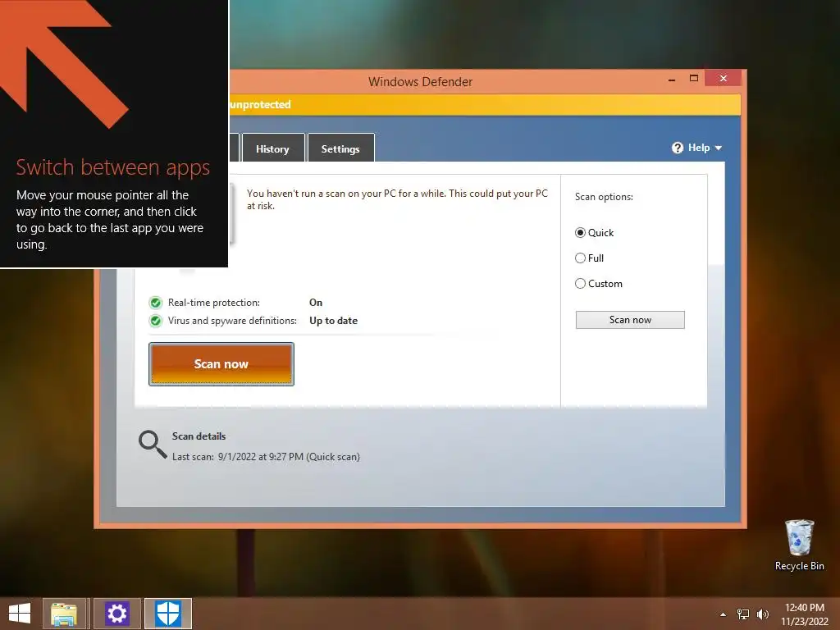The height and width of the screenshot is (630, 840).
Task: Switch to the History tab
Action: [x=272, y=148]
